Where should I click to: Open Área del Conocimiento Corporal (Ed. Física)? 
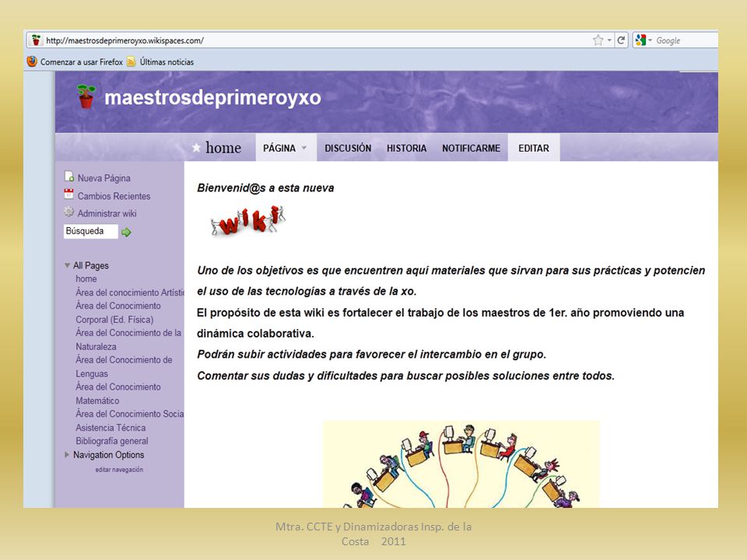[x=118, y=313]
